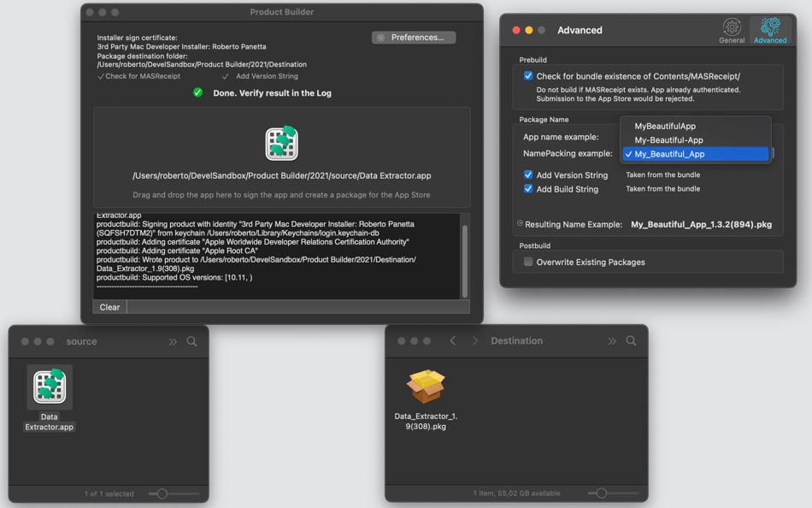The image size is (812, 508).
Task: Switch to the Advanced preferences tab
Action: point(769,31)
